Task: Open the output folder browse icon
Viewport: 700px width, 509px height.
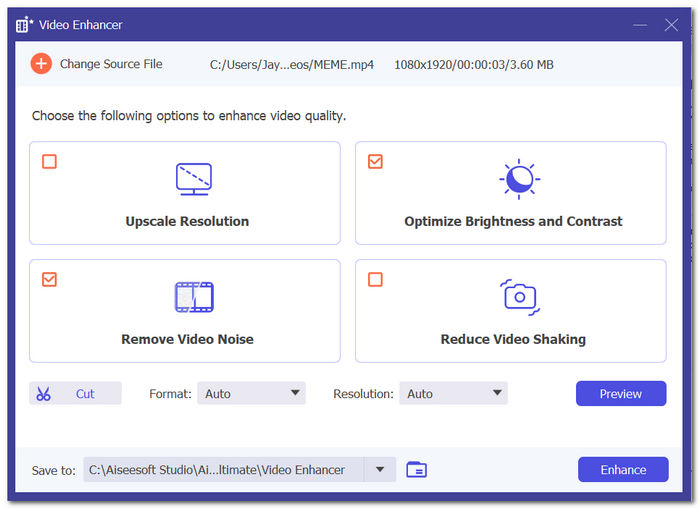Action: [x=416, y=470]
